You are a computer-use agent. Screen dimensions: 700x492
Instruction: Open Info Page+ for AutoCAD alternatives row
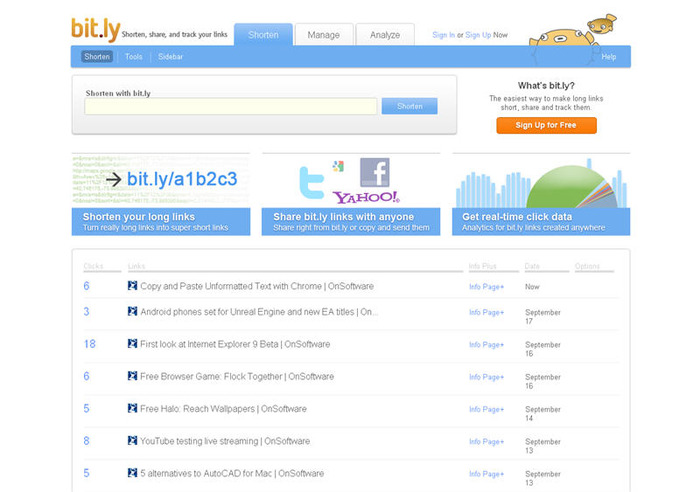486,474
